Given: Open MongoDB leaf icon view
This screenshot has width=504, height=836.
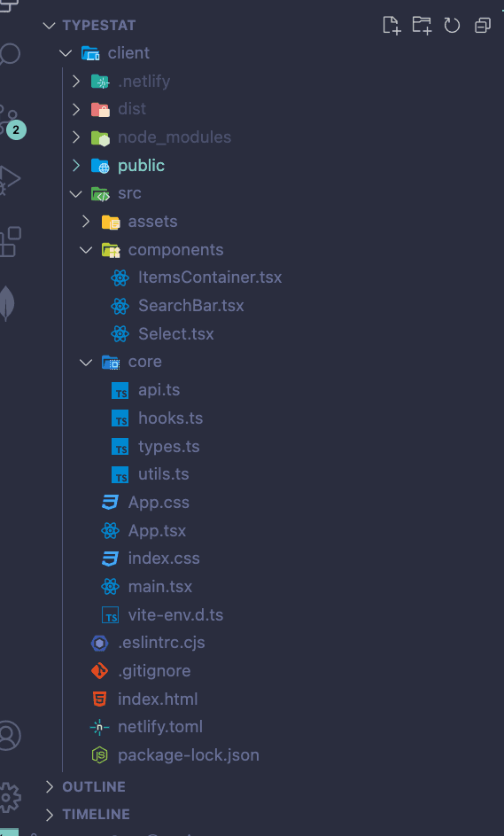Looking at the screenshot, I should (6, 303).
